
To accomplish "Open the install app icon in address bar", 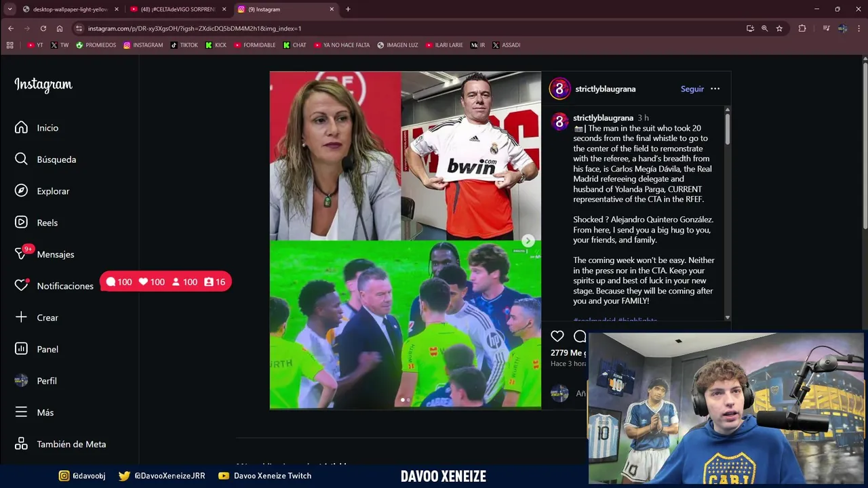I will point(750,28).
